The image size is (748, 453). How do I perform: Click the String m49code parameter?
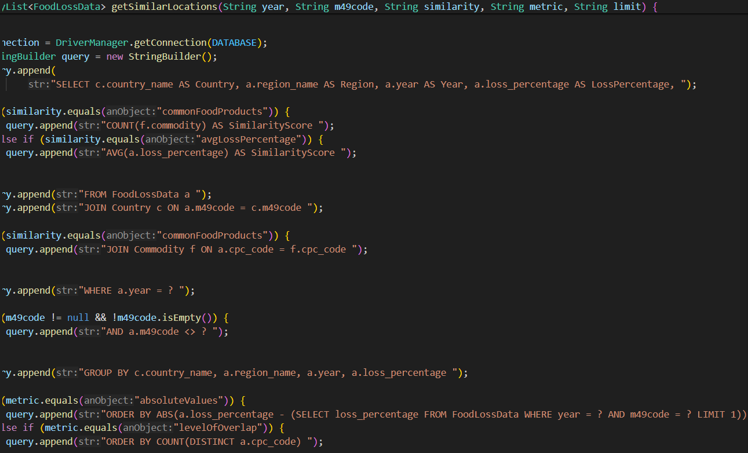pyautogui.click(x=334, y=7)
